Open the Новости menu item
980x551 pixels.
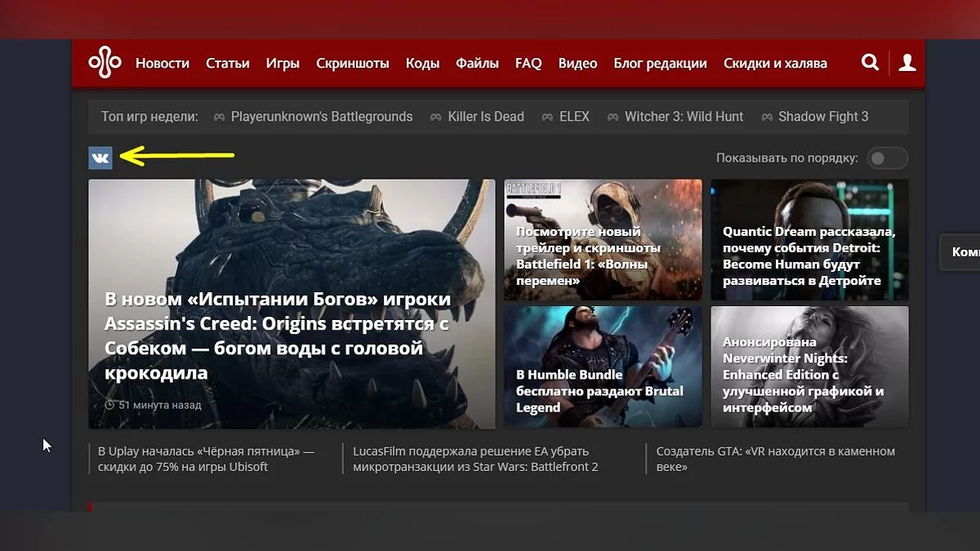click(x=163, y=63)
